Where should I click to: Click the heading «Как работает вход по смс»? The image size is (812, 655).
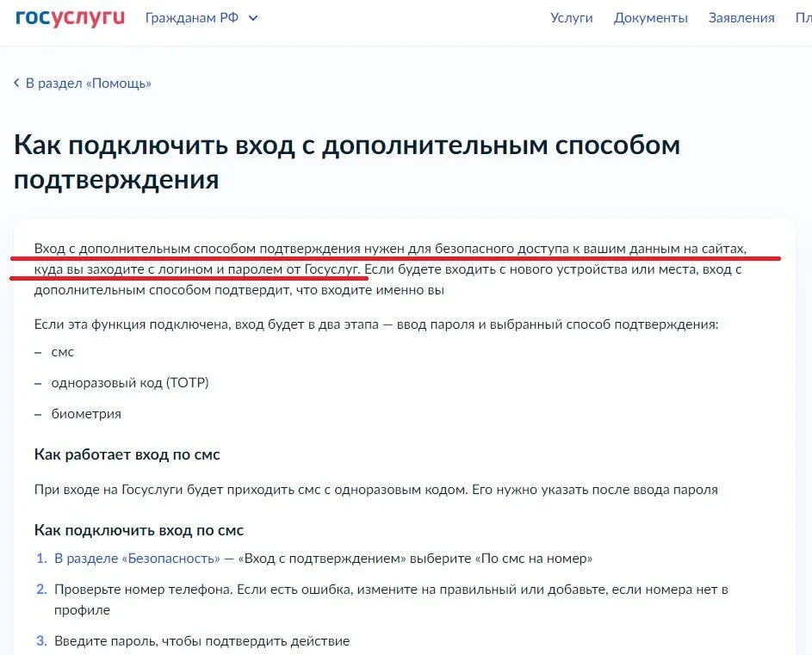click(127, 454)
